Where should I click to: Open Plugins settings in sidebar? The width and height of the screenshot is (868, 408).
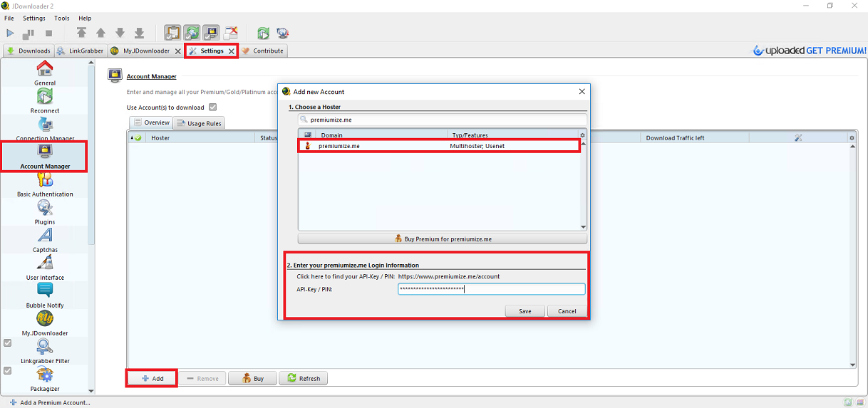(44, 212)
